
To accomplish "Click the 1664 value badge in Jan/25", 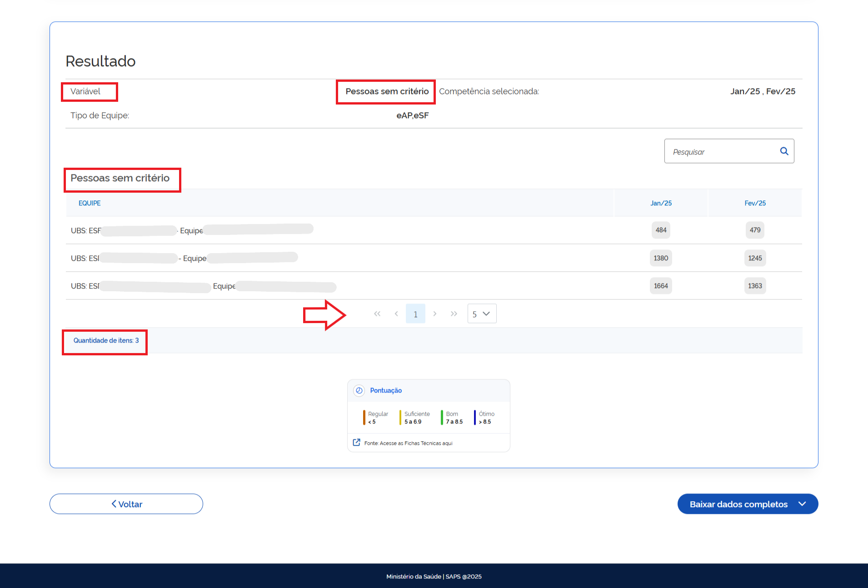I will coord(661,286).
